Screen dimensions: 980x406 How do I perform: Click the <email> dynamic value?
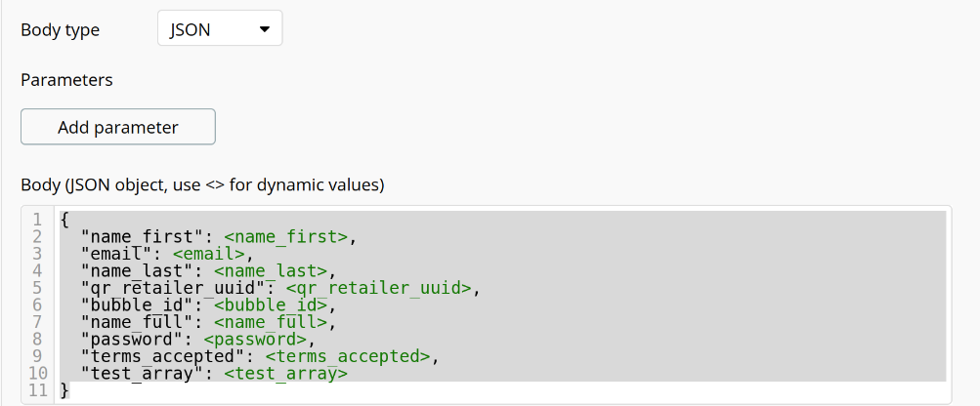[x=209, y=254]
